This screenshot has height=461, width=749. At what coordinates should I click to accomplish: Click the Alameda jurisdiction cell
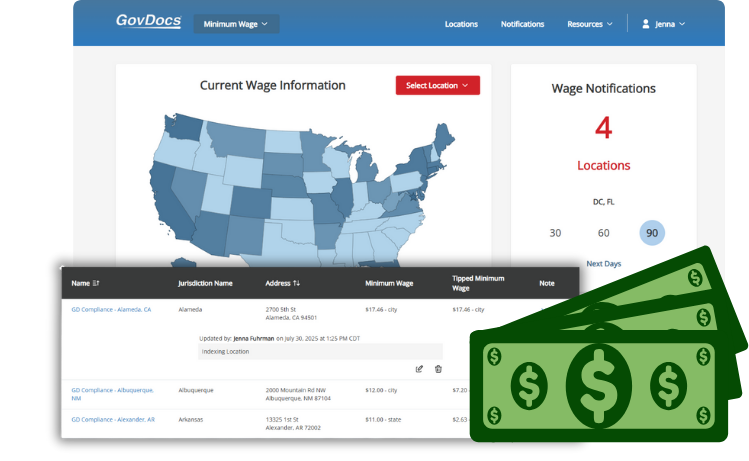point(190,310)
